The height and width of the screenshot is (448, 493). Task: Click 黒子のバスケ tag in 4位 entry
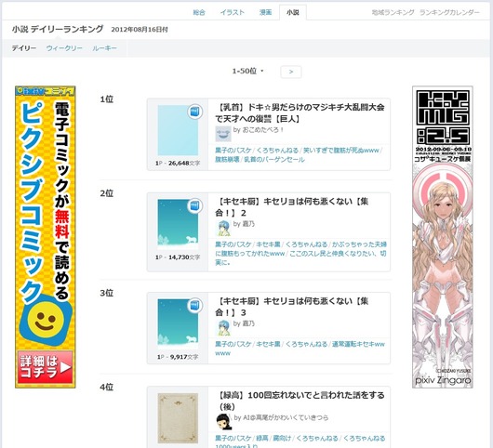(x=233, y=439)
